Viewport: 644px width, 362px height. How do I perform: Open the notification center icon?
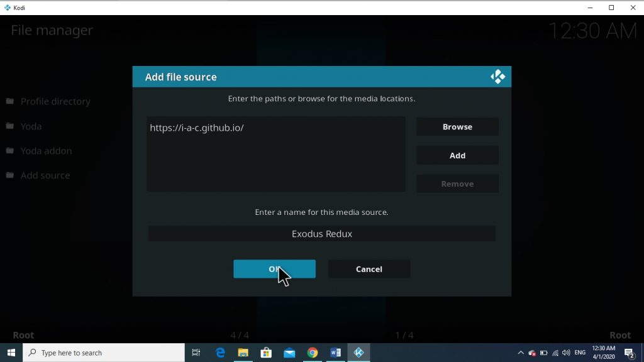[x=629, y=353]
